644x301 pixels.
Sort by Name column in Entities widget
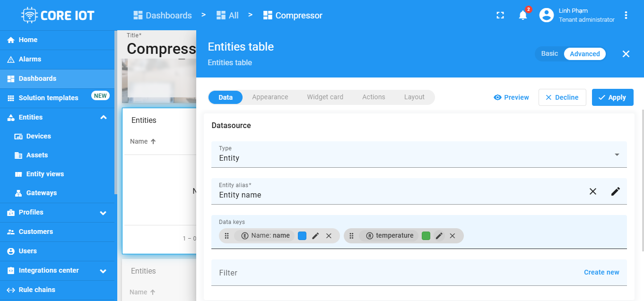tap(143, 141)
